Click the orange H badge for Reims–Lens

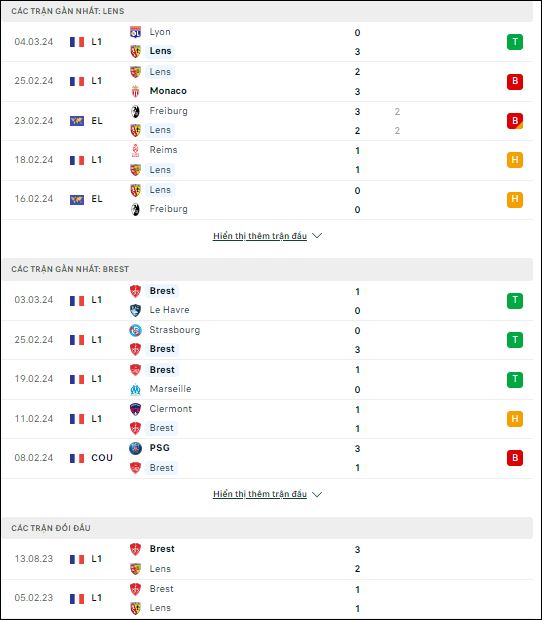click(x=515, y=160)
